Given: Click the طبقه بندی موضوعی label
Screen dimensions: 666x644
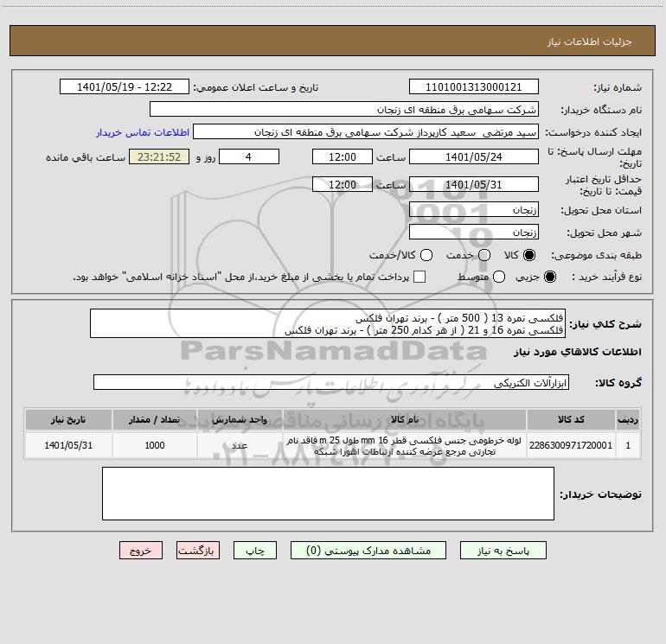Looking at the screenshot, I should 596,255.
